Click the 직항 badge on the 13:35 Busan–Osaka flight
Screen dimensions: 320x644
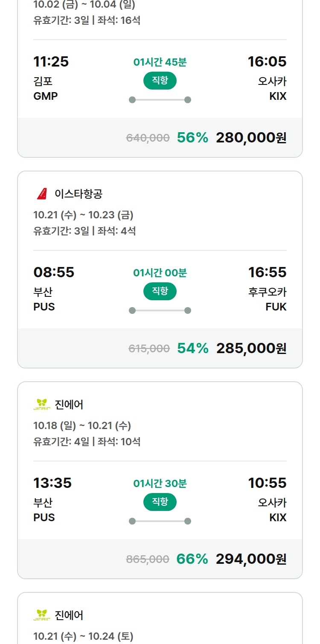pos(160,502)
